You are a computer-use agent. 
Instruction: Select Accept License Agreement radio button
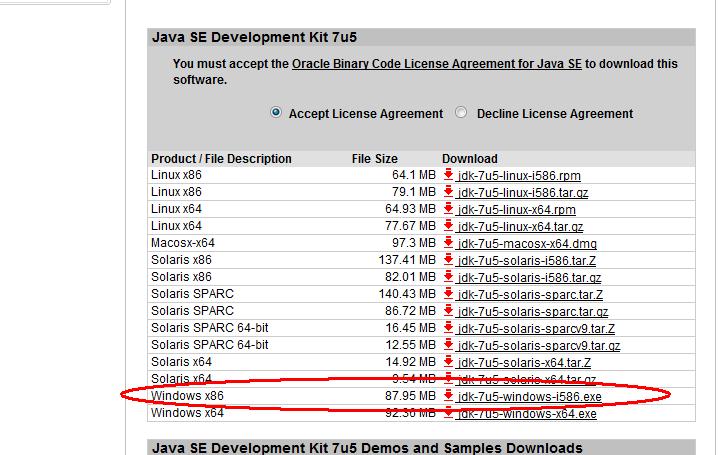(x=276, y=112)
